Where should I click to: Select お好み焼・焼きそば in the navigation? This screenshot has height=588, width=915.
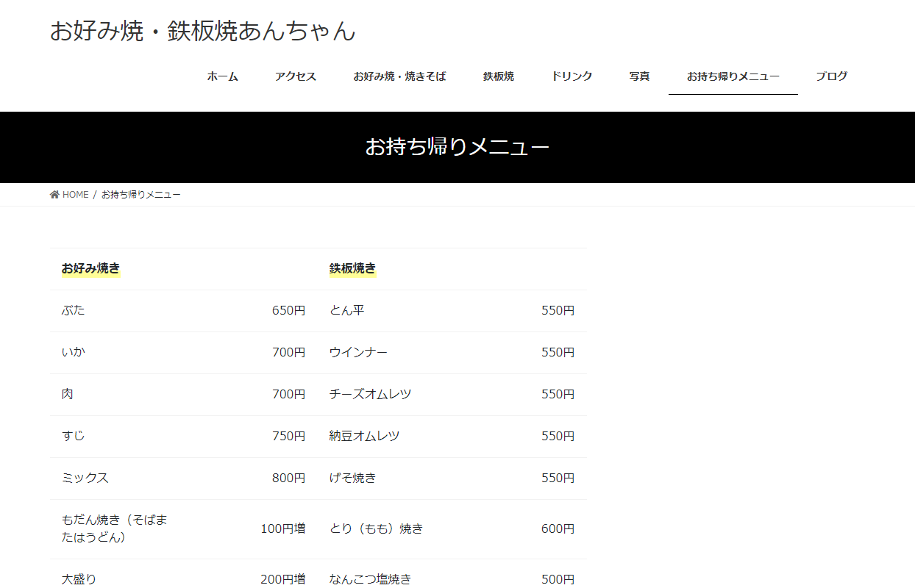399,76
